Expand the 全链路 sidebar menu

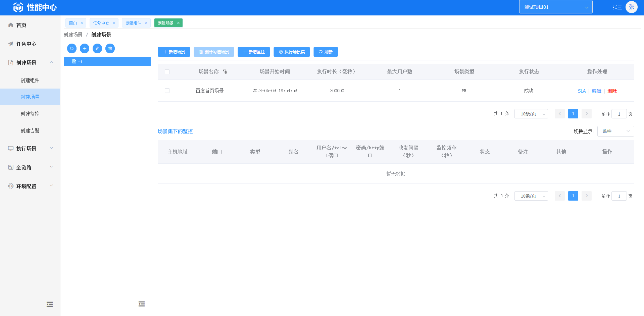(x=30, y=167)
